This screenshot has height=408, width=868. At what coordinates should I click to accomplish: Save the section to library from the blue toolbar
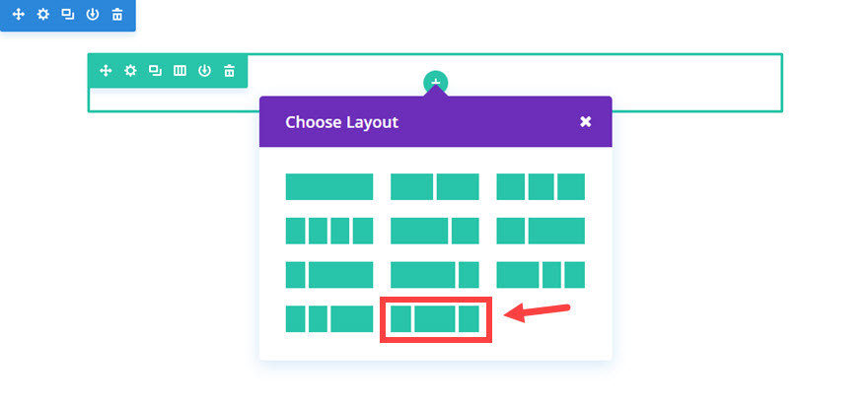(x=92, y=15)
